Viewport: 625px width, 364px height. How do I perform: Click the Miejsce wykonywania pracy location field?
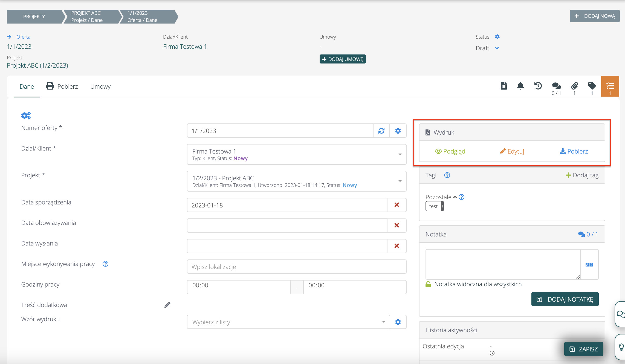(296, 267)
